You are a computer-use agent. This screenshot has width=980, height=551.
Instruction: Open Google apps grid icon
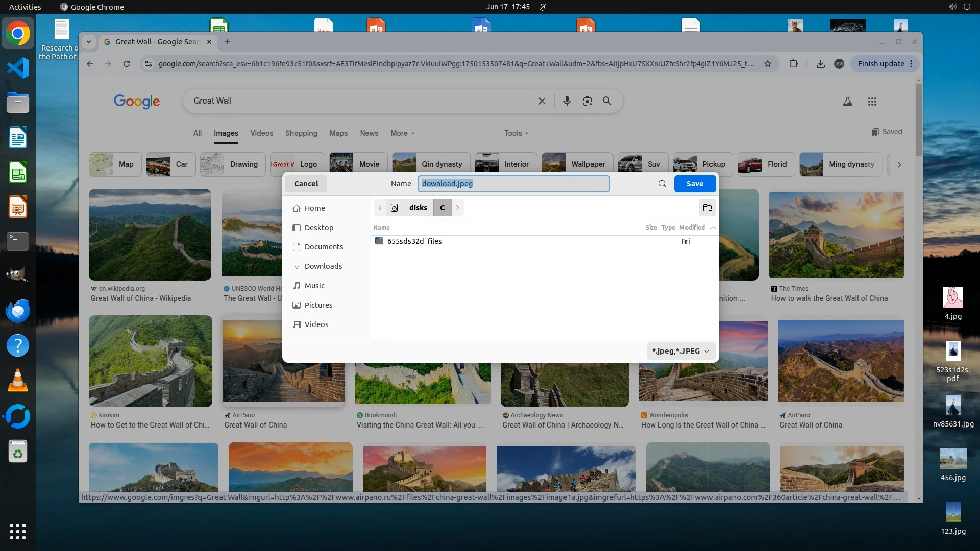tap(872, 102)
